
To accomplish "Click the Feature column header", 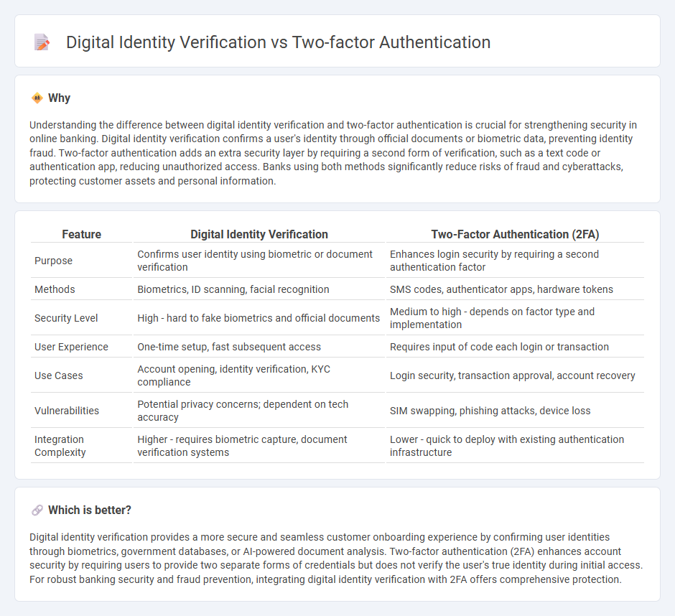I will point(81,234).
